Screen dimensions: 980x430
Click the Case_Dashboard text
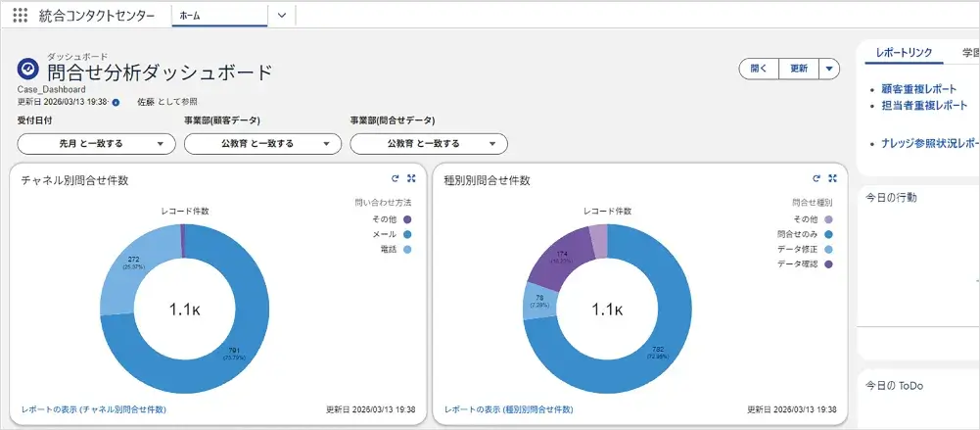pyautogui.click(x=51, y=89)
